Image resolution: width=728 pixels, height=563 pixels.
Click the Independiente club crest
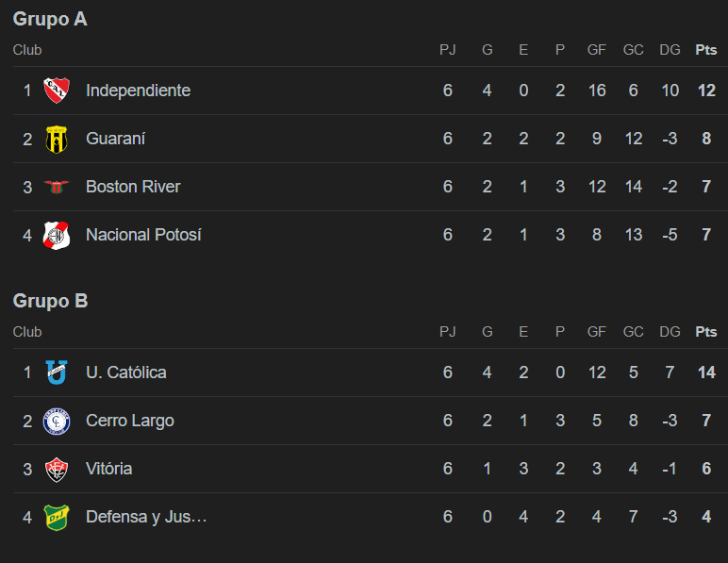pos(57,91)
